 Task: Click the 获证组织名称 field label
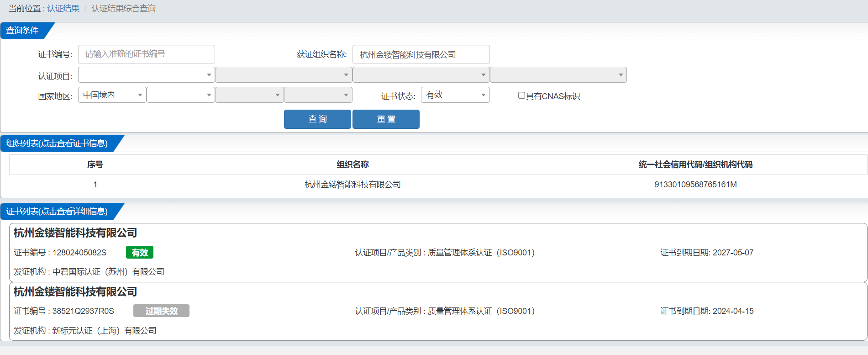321,54
